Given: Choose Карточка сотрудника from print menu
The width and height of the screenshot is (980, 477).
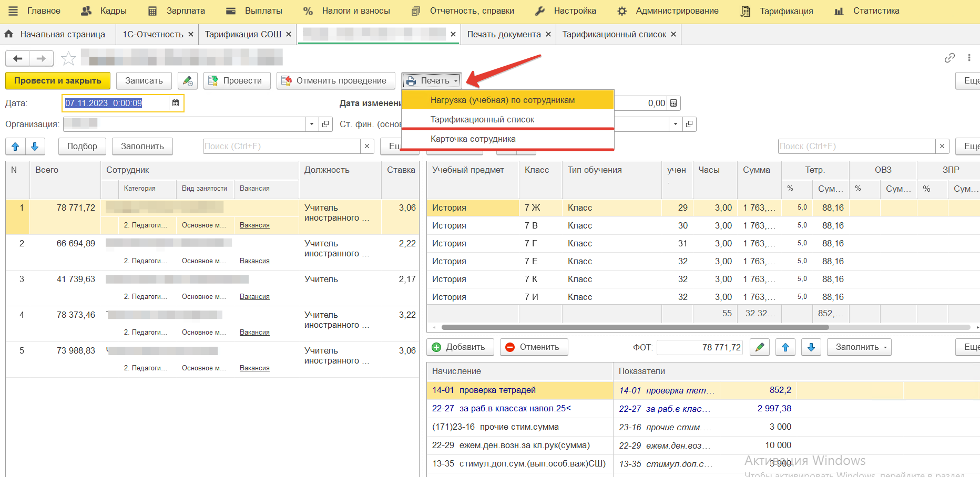Looking at the screenshot, I should 473,139.
